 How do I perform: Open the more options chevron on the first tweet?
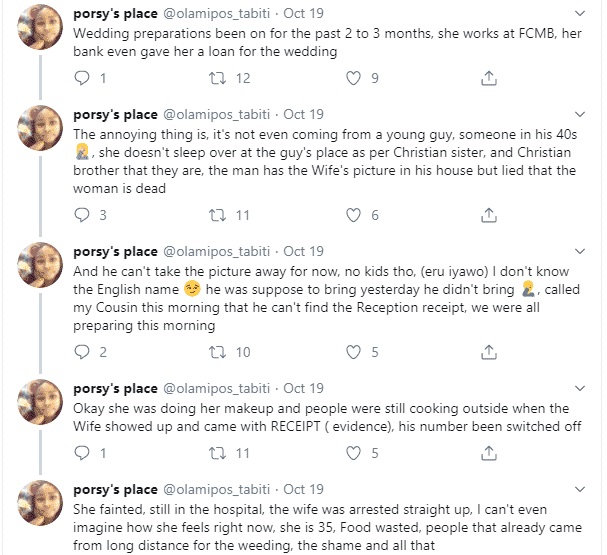[x=582, y=14]
